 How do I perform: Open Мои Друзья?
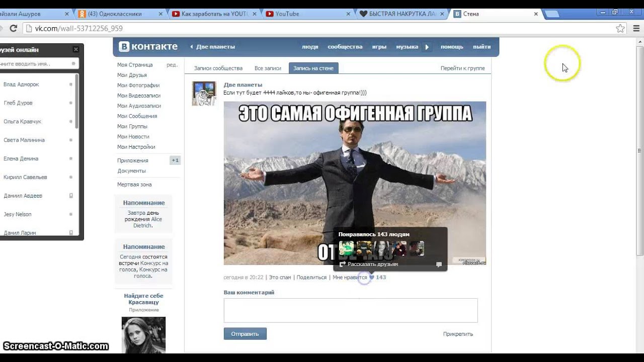(x=132, y=75)
